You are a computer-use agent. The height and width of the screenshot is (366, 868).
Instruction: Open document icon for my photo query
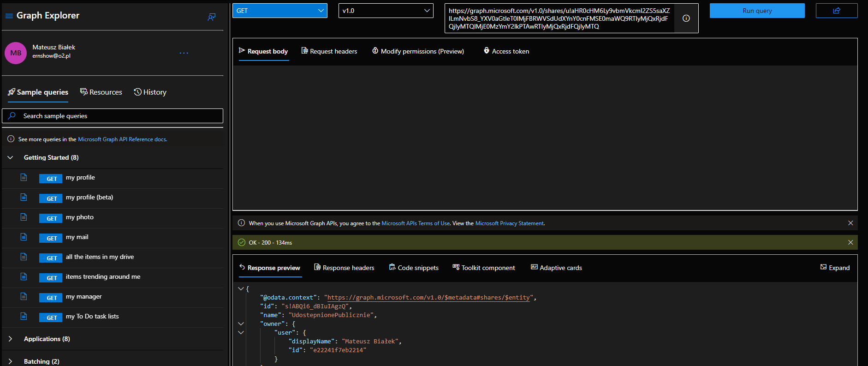[24, 217]
